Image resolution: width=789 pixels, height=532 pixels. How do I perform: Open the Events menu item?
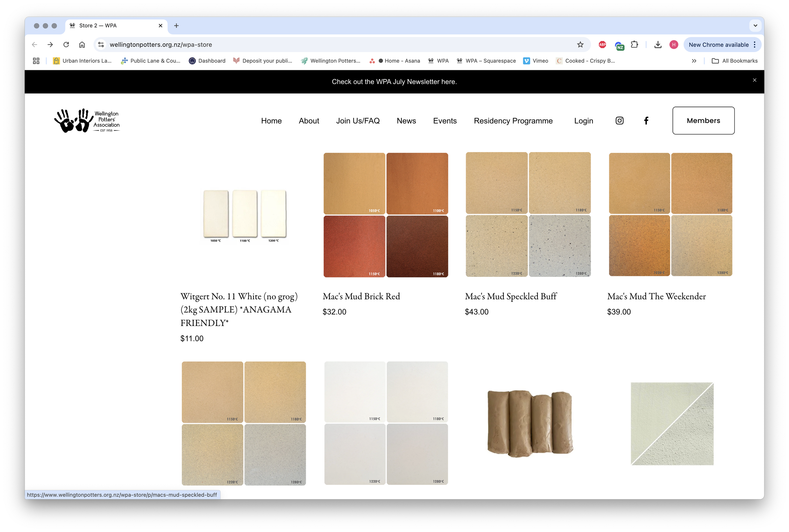pyautogui.click(x=445, y=121)
